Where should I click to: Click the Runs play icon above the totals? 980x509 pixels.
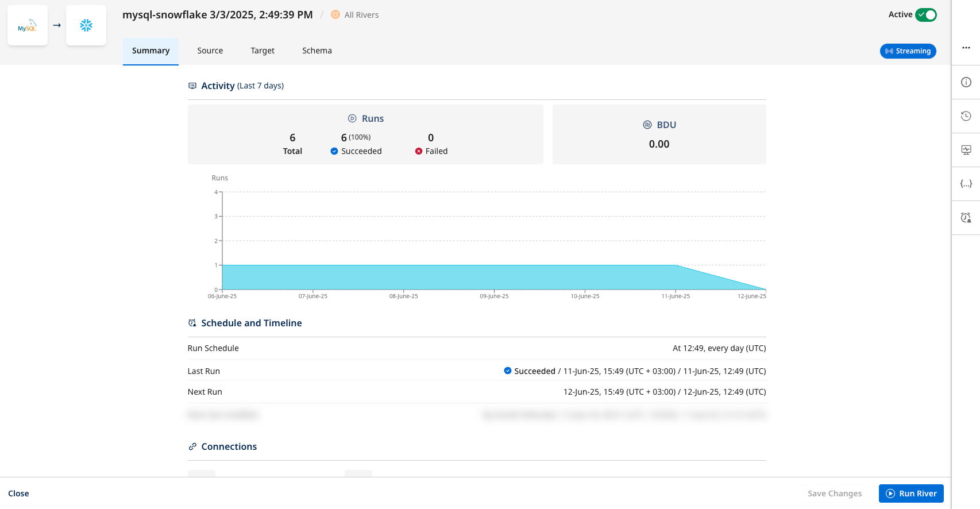[352, 118]
